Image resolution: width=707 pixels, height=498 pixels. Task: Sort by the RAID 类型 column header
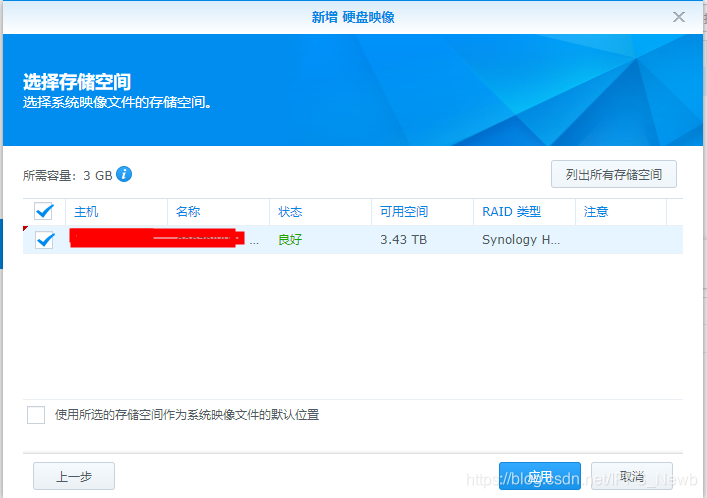pos(524,212)
